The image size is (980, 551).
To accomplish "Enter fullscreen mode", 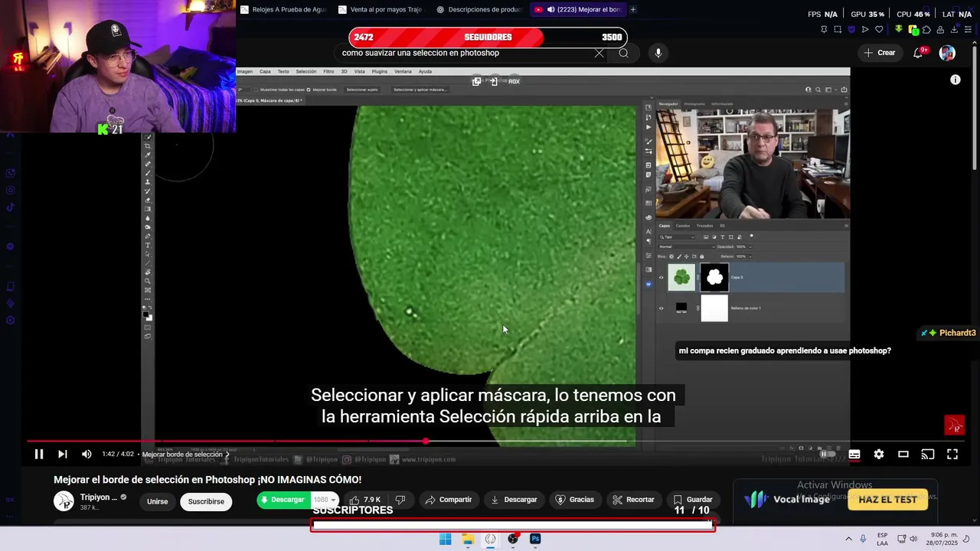I will click(x=952, y=454).
